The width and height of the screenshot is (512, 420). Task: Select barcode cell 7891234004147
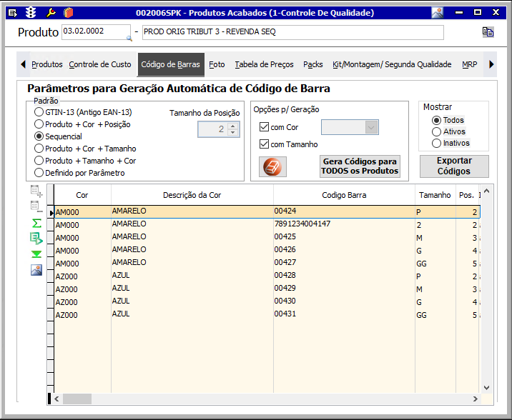344,224
